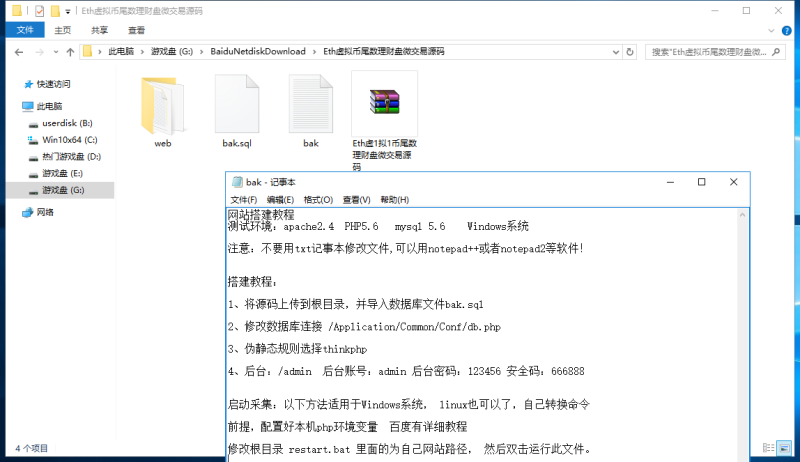Select Win10x64 (C:) drive
Screen dimensions: 800x462
click(x=69, y=140)
